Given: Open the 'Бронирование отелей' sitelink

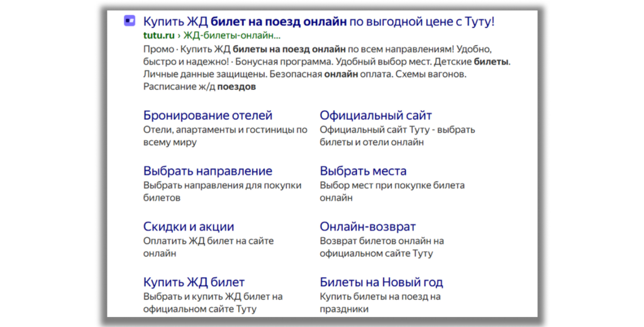Looking at the screenshot, I should tap(208, 116).
